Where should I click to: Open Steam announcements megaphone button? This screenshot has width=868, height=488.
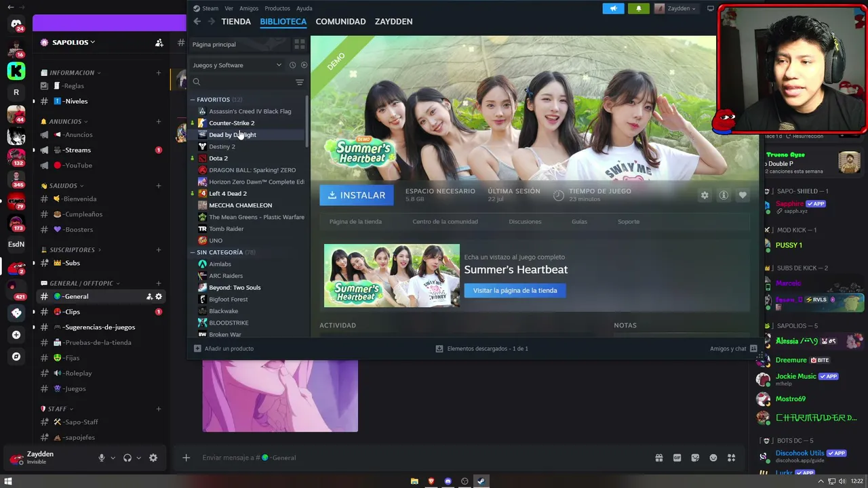pos(613,8)
